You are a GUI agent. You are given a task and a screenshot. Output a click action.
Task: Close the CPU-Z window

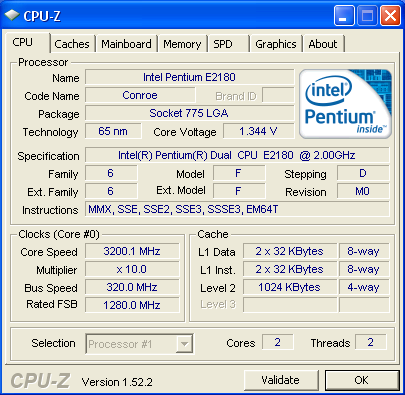390,15
